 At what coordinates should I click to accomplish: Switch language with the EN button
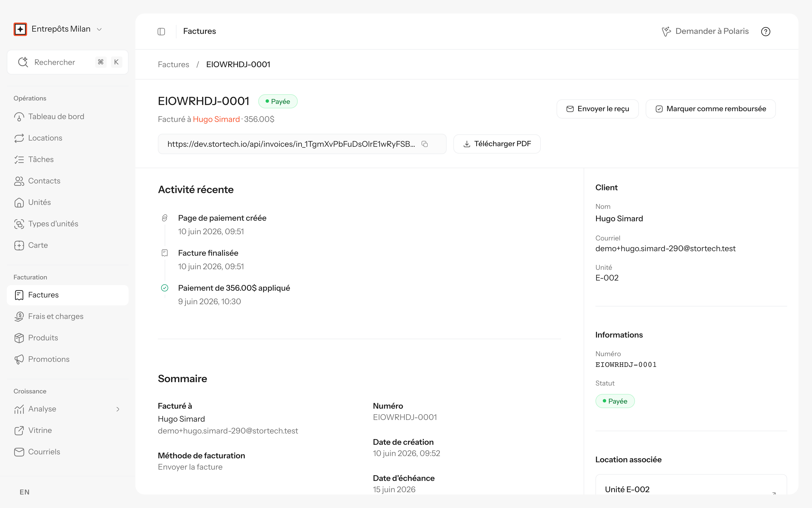[x=25, y=492]
